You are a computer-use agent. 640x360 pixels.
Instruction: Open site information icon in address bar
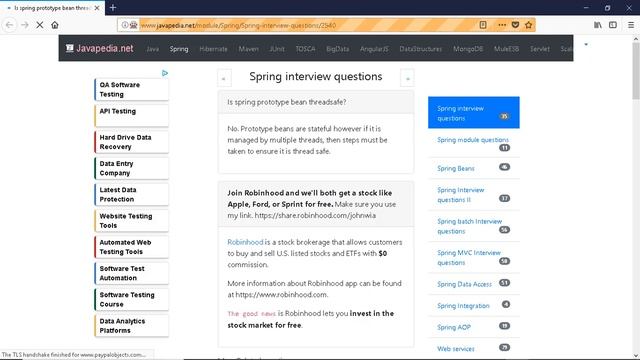[124, 25]
